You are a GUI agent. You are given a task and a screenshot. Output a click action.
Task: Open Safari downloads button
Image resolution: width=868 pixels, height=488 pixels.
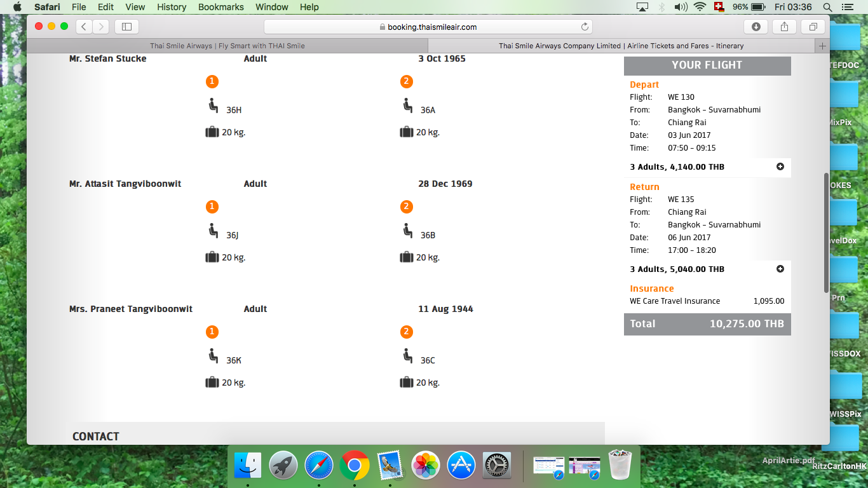tap(756, 27)
